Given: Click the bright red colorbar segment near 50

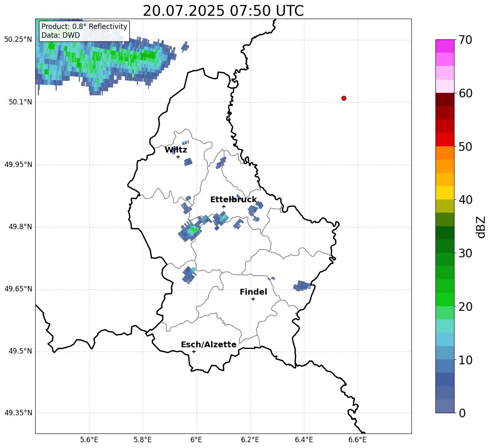Looking at the screenshot, I should pyautogui.click(x=445, y=140).
